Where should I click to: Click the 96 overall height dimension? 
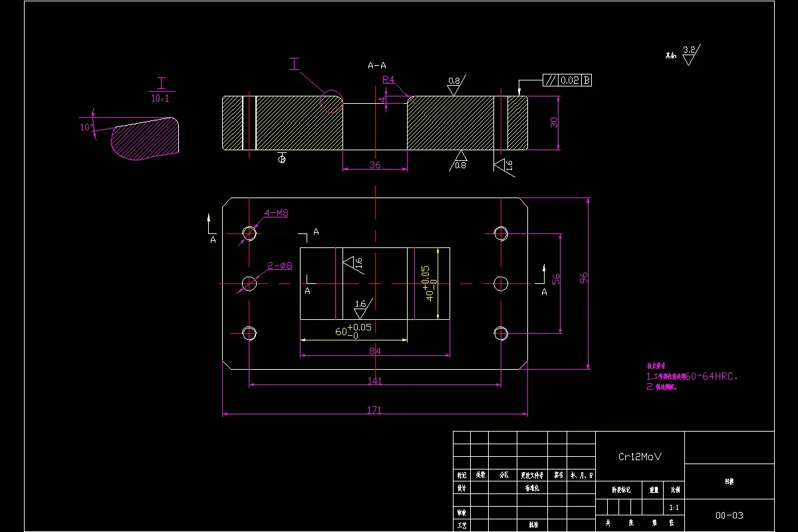(583, 278)
